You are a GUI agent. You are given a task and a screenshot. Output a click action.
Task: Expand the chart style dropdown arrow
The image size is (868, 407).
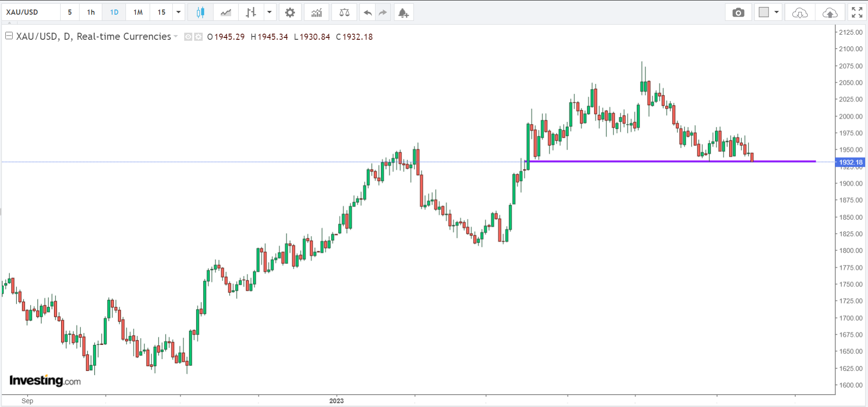(269, 12)
